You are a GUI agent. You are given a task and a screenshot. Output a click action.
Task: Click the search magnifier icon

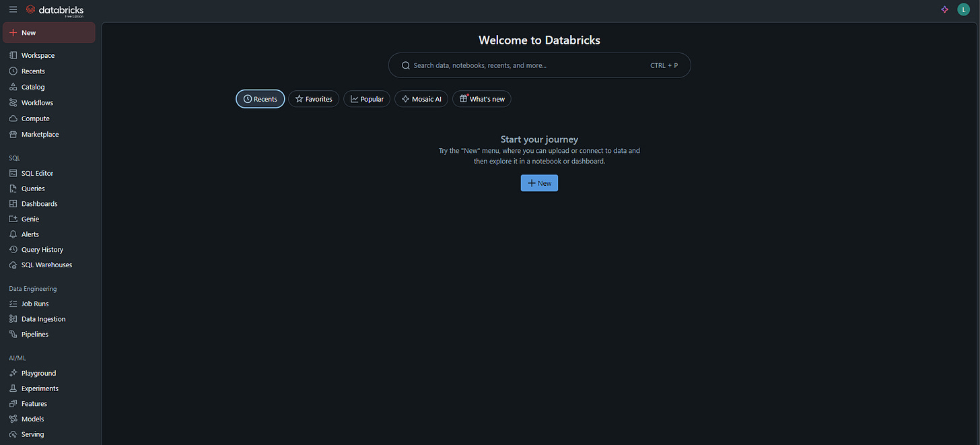pyautogui.click(x=406, y=65)
